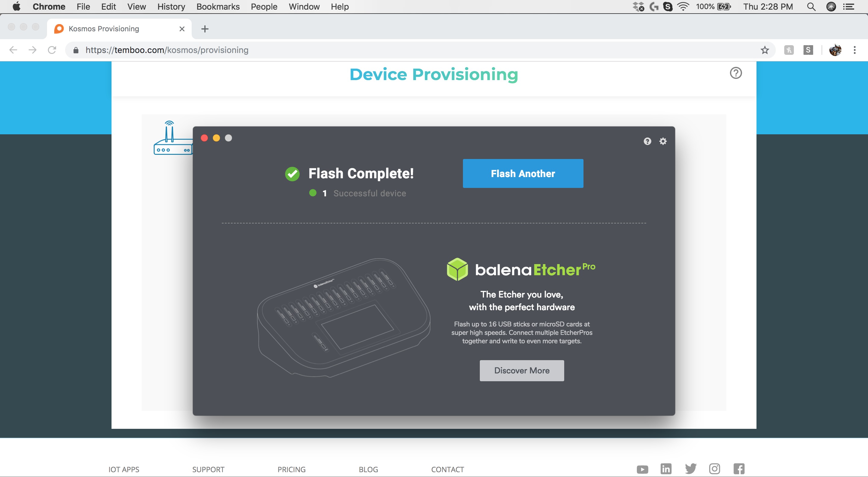Open the Edit menu
The image size is (868, 477).
(108, 7)
